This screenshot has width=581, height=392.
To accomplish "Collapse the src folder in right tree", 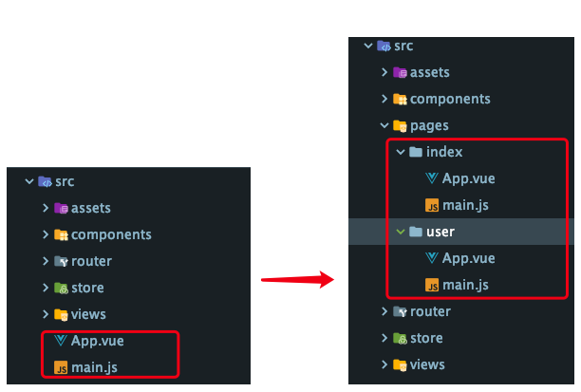I will 368,46.
